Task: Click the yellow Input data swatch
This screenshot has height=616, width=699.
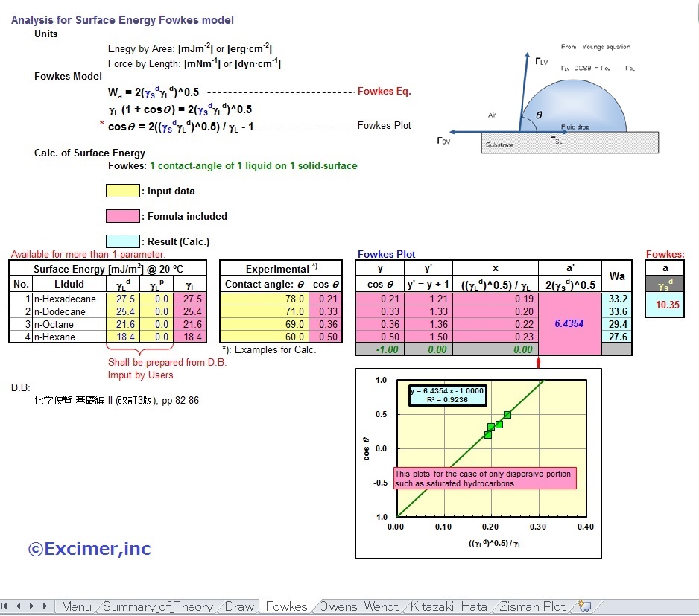Action: coord(123,191)
